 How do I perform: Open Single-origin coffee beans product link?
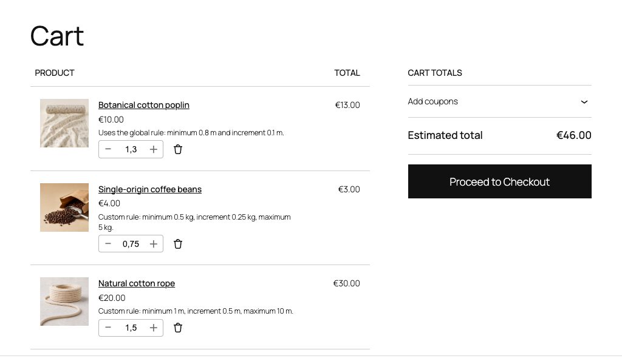[x=150, y=189]
